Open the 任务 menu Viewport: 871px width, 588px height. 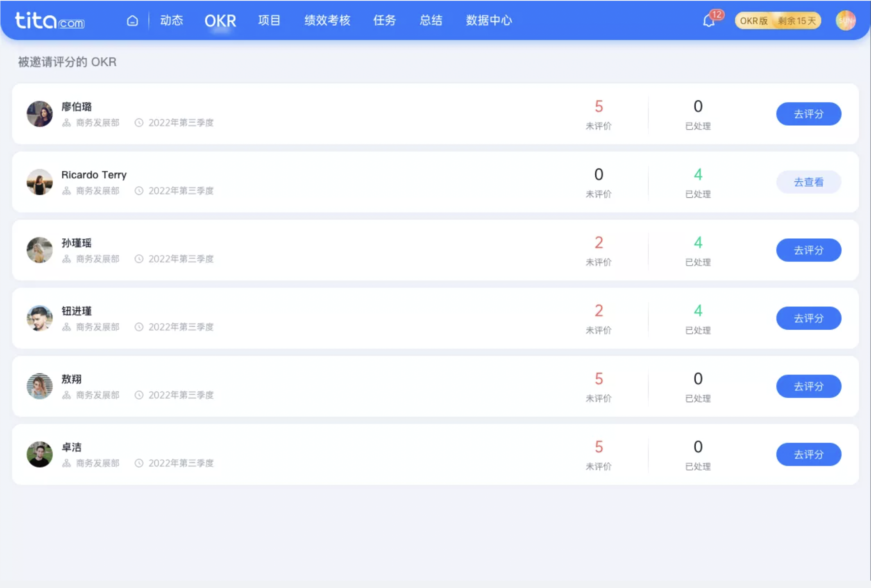[384, 20]
